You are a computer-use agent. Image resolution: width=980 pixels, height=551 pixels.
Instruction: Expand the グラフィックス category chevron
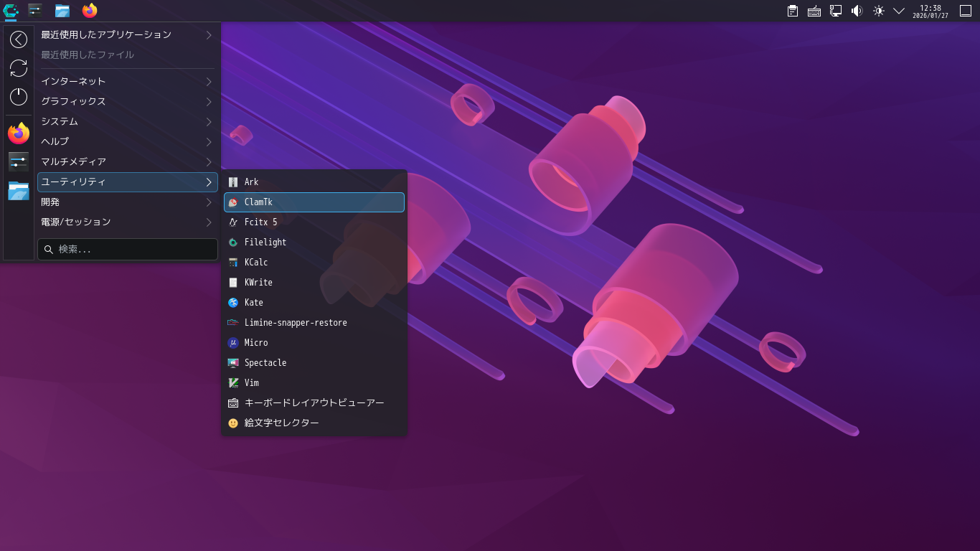click(x=209, y=102)
